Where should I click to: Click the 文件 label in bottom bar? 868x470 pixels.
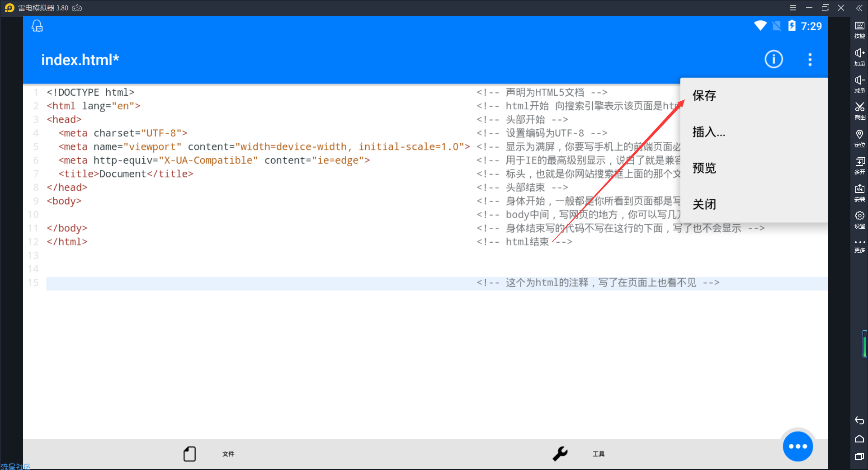228,454
